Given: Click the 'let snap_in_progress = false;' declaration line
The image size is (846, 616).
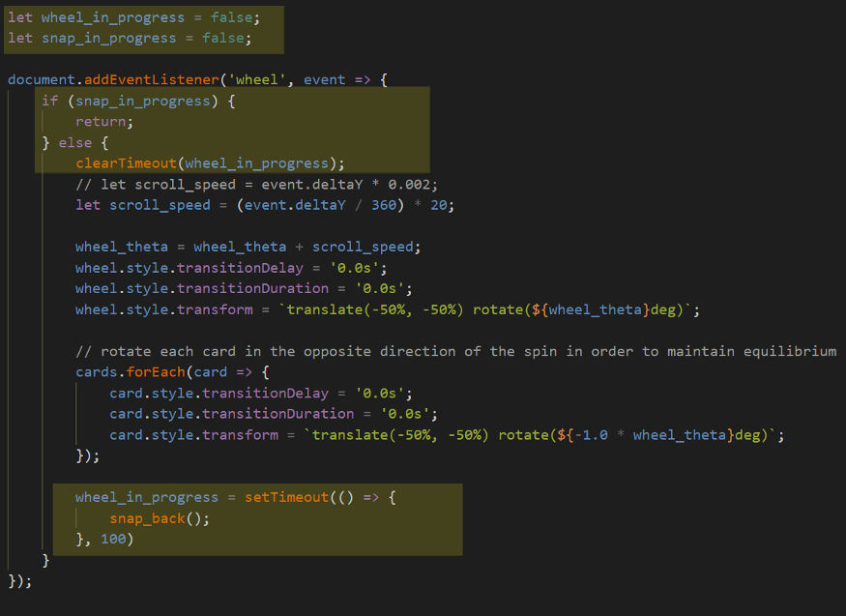Looking at the screenshot, I should click(130, 39).
